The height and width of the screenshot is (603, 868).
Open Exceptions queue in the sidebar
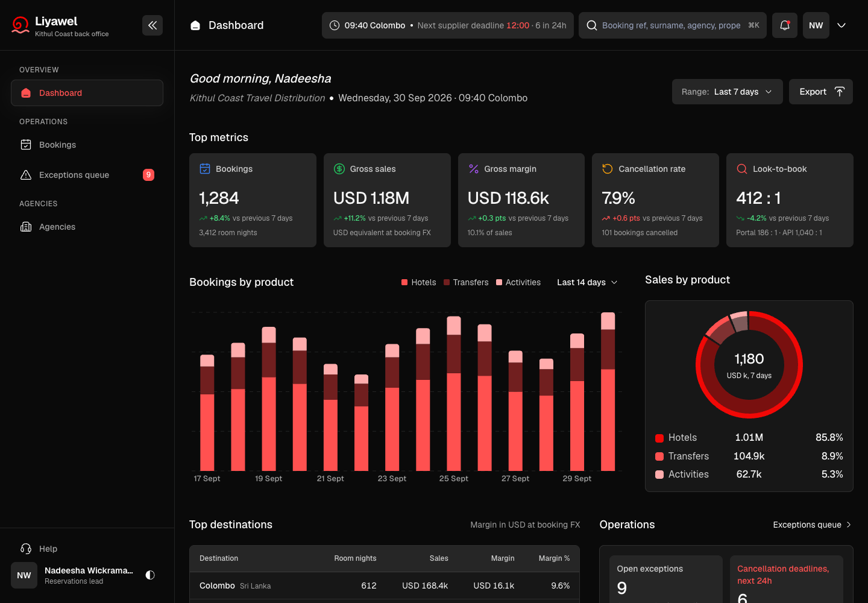click(87, 175)
